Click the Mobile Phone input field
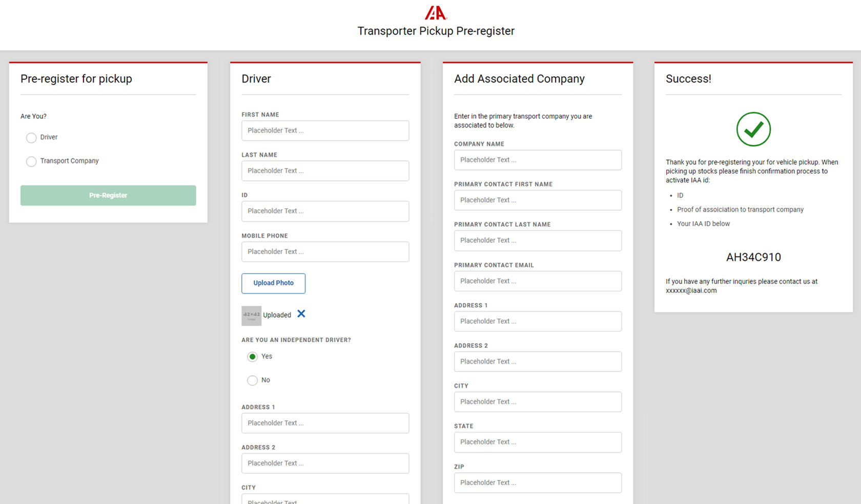The width and height of the screenshot is (861, 504). click(x=325, y=252)
